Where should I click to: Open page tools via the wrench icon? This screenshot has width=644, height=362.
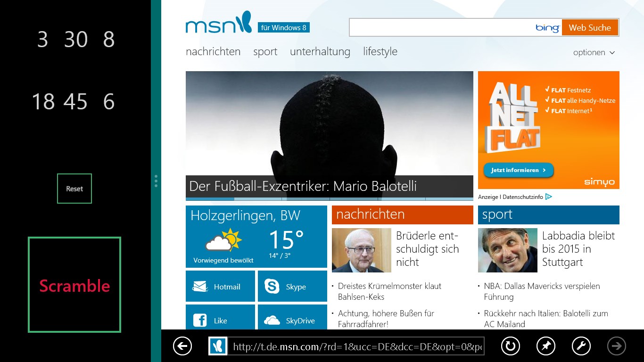click(581, 346)
